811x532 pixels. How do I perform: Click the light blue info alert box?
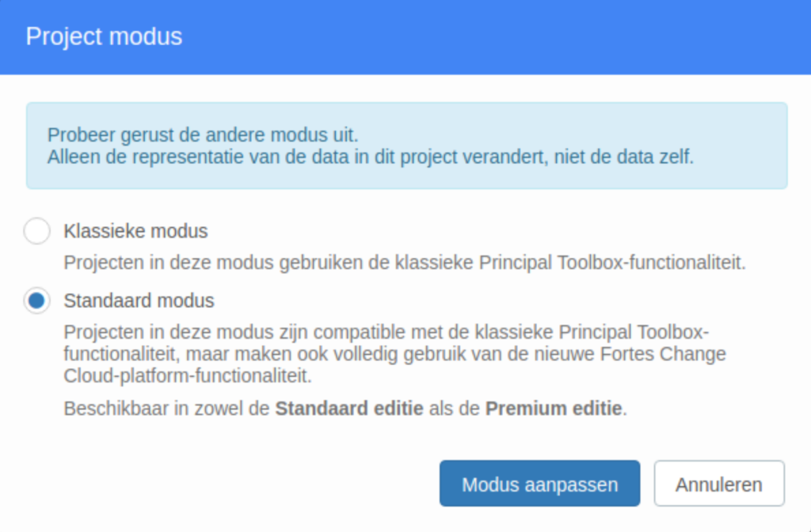pos(406,146)
